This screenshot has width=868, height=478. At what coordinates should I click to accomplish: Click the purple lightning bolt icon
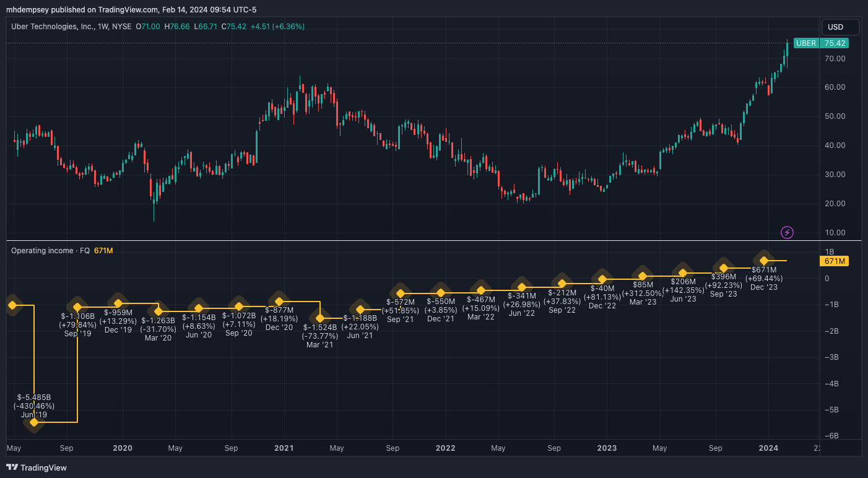pos(787,233)
